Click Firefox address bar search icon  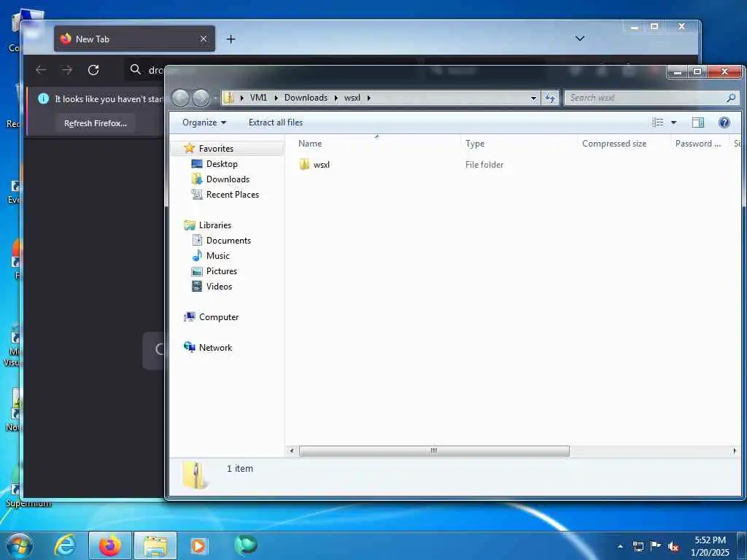click(x=135, y=69)
